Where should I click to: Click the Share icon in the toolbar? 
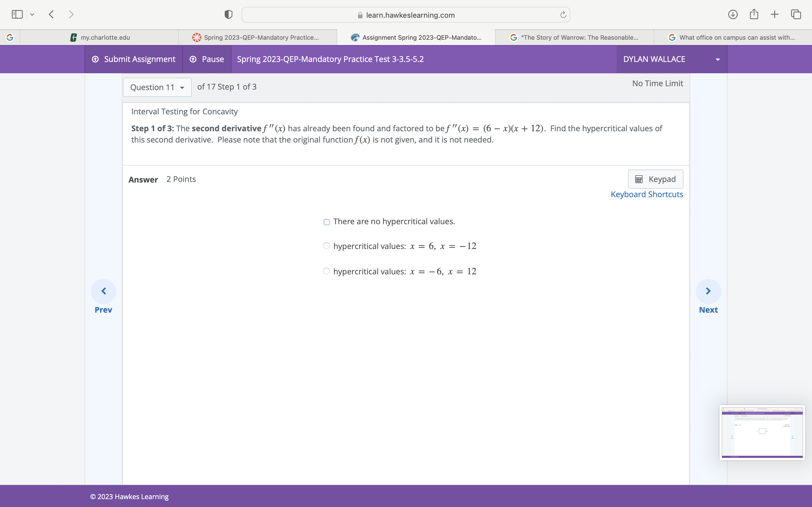[754, 14]
